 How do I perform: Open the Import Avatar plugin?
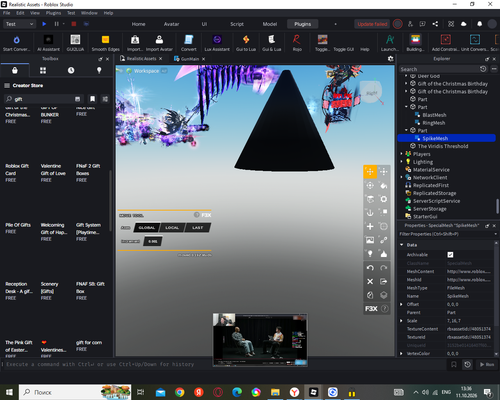click(x=159, y=43)
